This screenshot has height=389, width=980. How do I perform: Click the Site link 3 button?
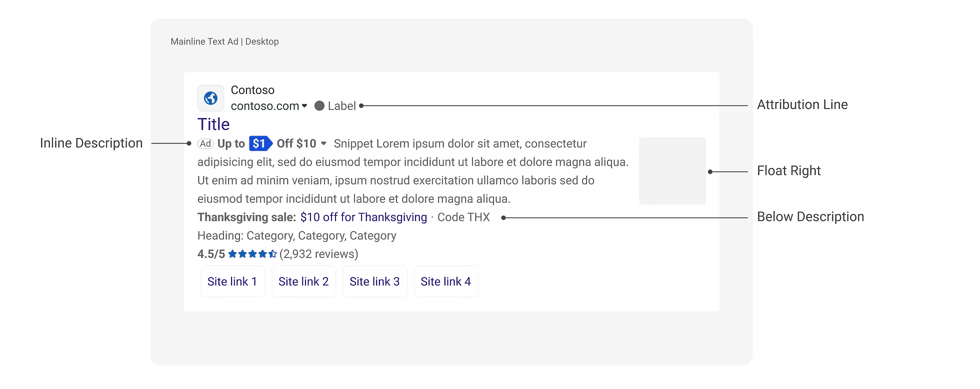374,282
